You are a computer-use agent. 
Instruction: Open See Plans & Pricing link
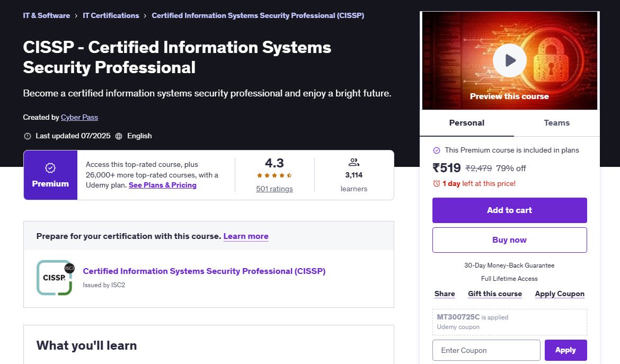pyautogui.click(x=163, y=185)
